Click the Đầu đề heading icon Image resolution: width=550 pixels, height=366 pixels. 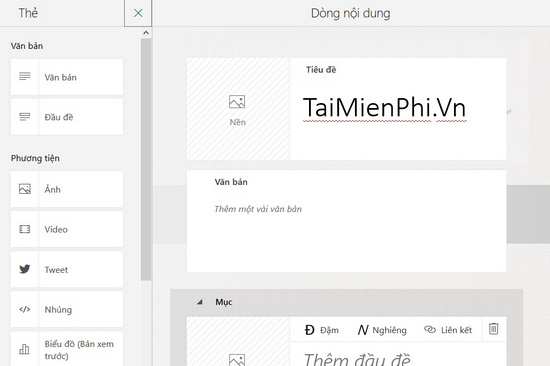pyautogui.click(x=25, y=117)
